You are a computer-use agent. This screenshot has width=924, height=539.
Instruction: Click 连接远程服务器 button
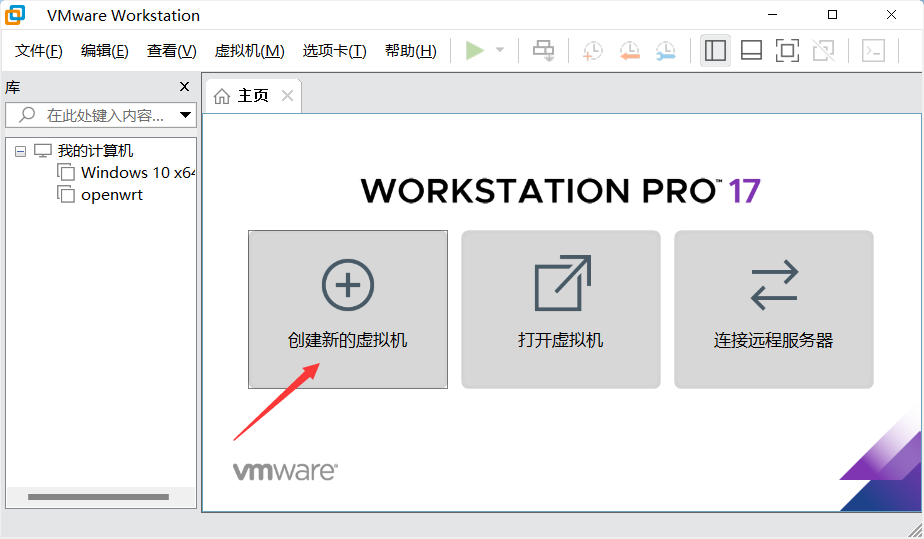[x=774, y=309]
